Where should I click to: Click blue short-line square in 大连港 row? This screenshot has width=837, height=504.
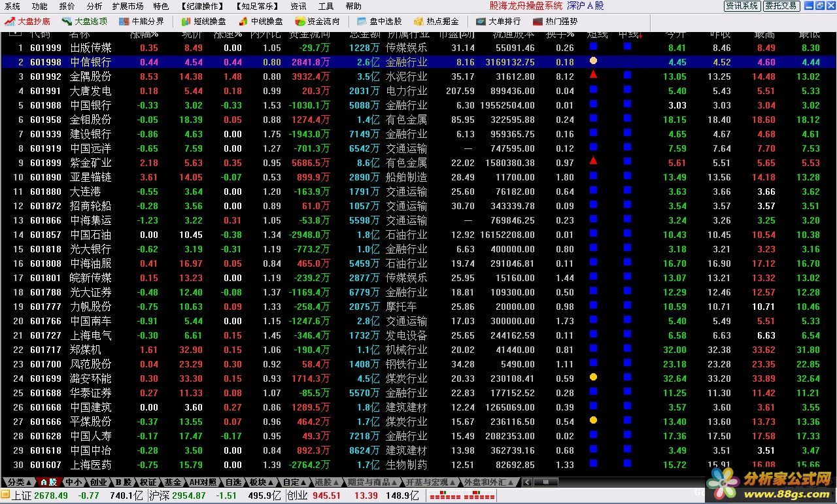pyautogui.click(x=593, y=190)
